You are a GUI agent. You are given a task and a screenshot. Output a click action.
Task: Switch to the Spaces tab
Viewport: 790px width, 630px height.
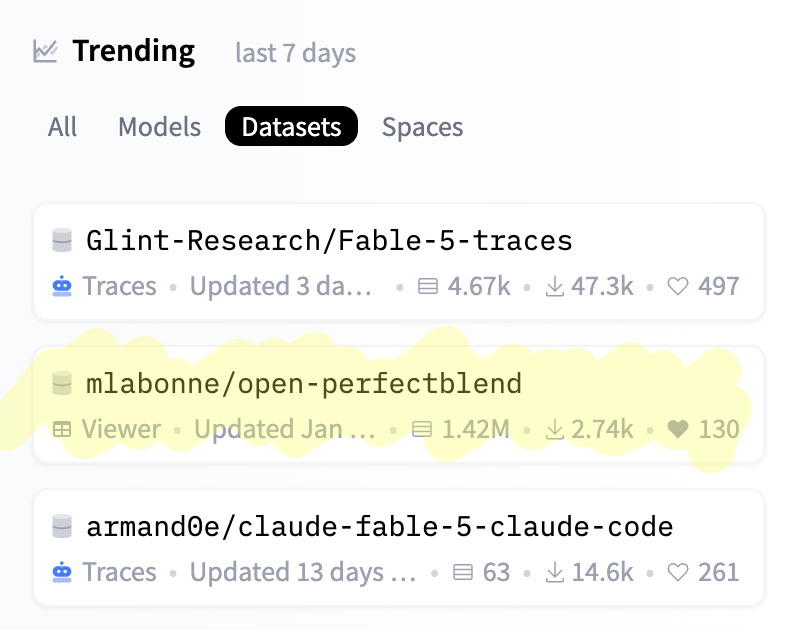(x=422, y=127)
